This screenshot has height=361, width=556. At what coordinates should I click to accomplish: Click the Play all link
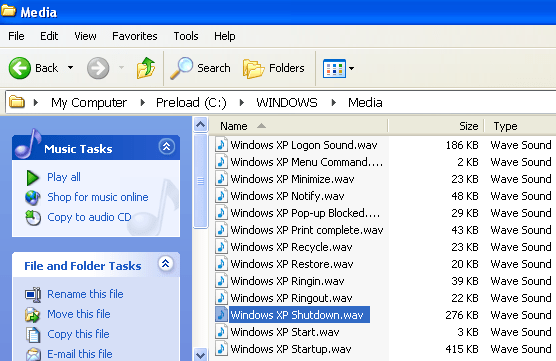point(64,177)
